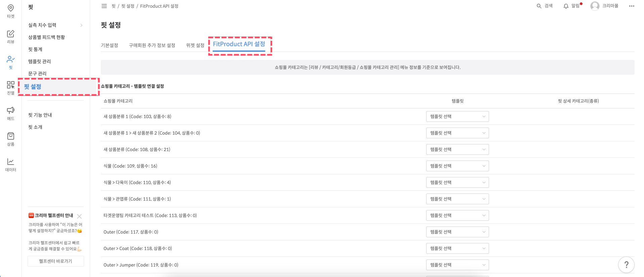Screen dimensions: 644x277
Task: Switch to the 위젯 설정 tab
Action: (195, 45)
